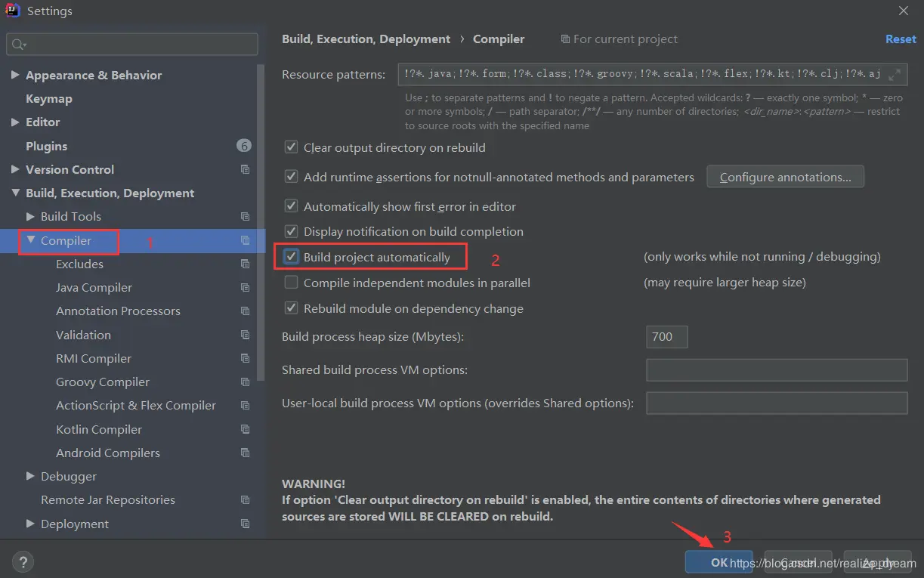Toggle Rebuild module on dependency change
924x578 pixels.
click(x=291, y=308)
